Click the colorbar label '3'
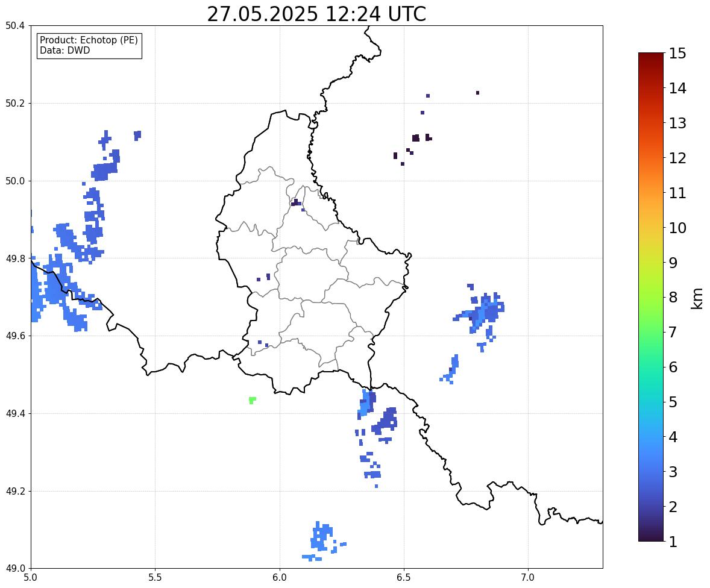Image resolution: width=710 pixels, height=588 pixels. coord(673,472)
